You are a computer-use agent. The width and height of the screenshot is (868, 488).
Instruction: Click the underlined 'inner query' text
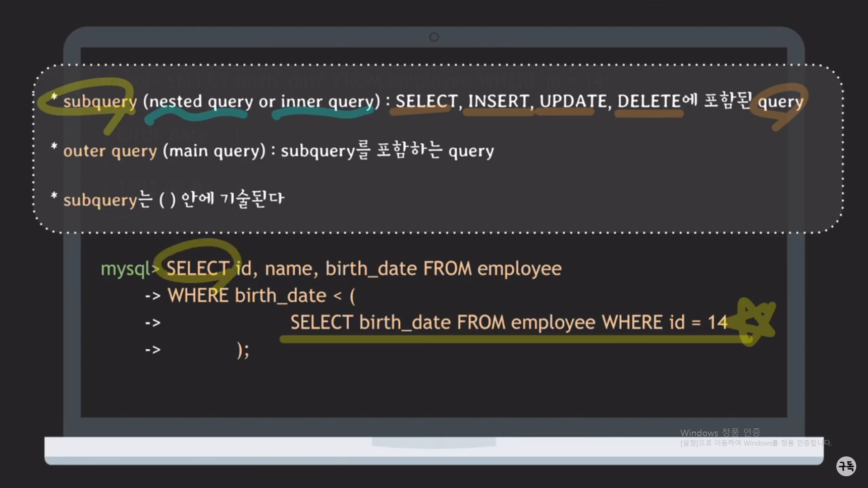327,101
